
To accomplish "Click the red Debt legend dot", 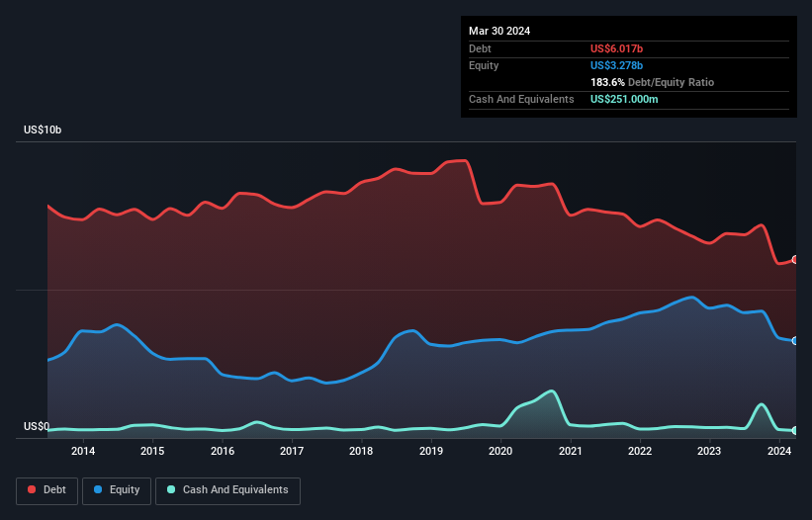I will coord(32,489).
